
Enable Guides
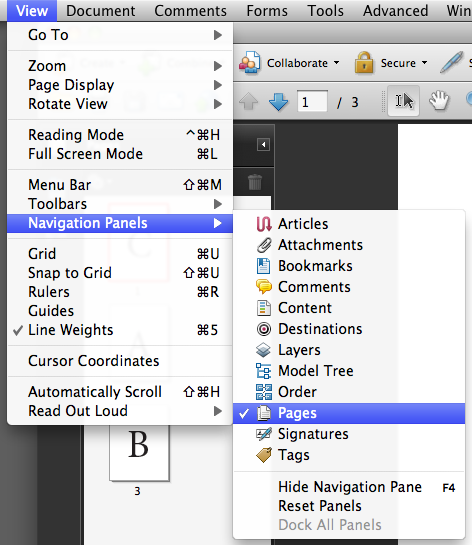pyautogui.click(x=120, y=311)
